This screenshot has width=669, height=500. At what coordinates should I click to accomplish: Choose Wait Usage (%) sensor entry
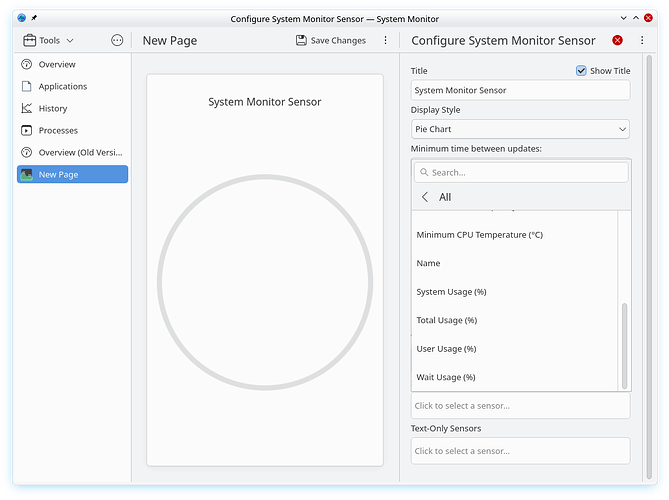tap(445, 377)
